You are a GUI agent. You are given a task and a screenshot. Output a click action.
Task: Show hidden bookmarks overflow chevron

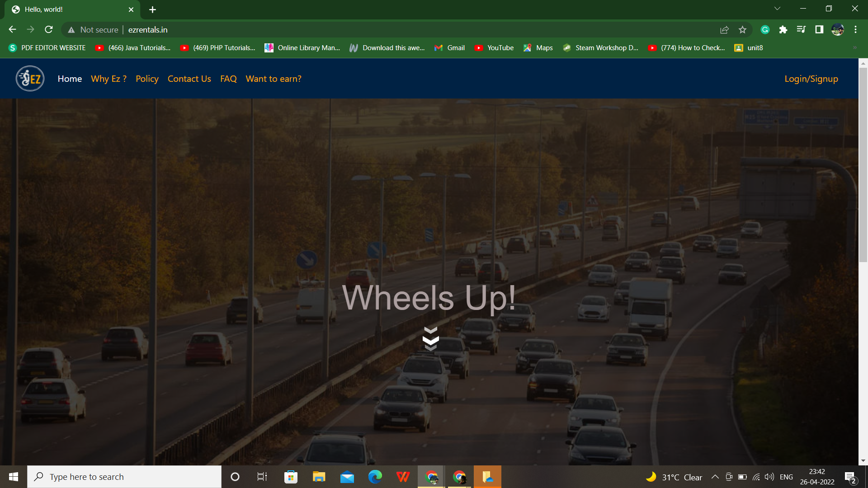(x=854, y=48)
